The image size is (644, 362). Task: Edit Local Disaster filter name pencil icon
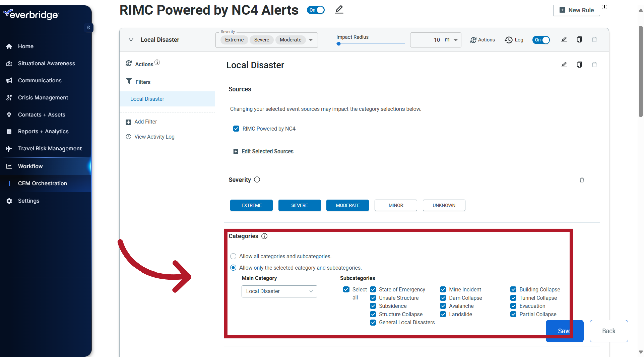point(564,65)
